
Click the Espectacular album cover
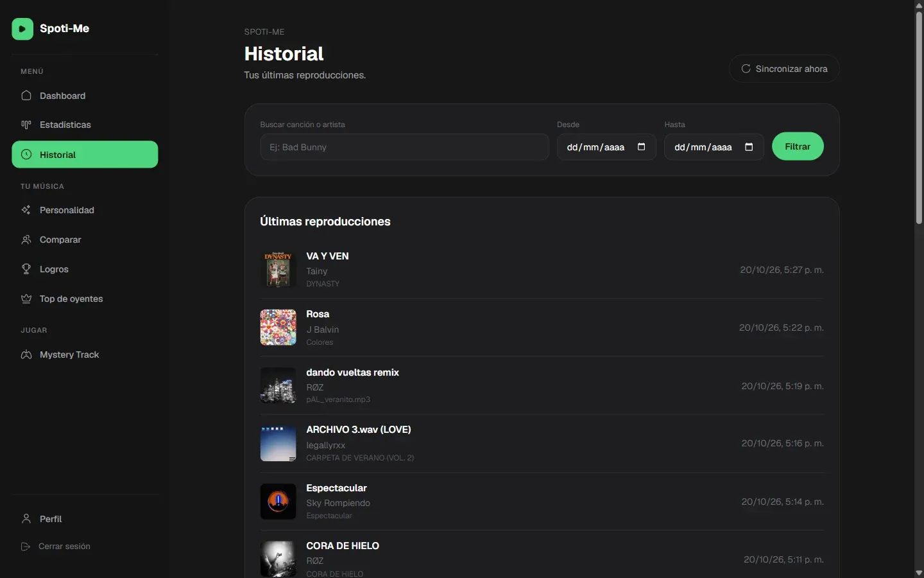278,502
